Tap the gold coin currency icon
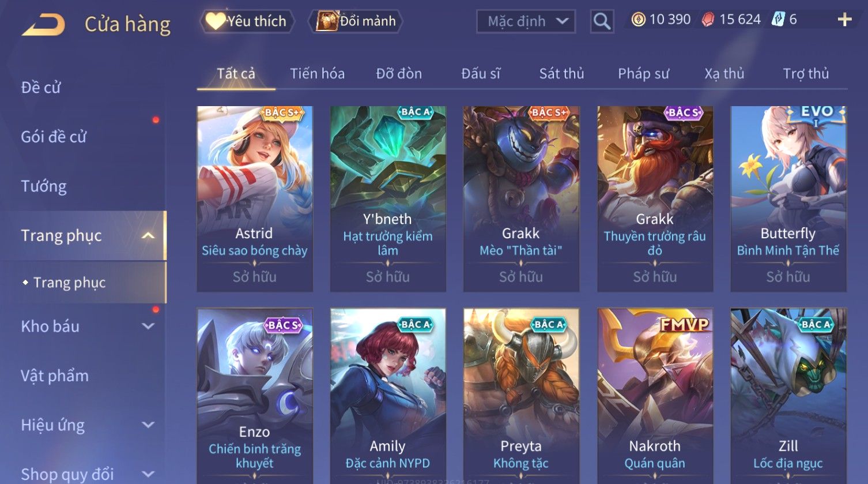 (x=638, y=20)
